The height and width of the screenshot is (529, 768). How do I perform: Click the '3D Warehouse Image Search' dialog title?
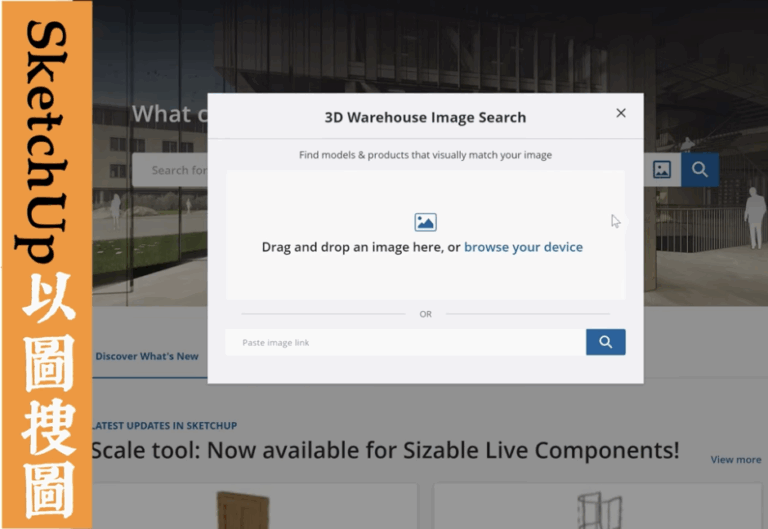tap(425, 117)
